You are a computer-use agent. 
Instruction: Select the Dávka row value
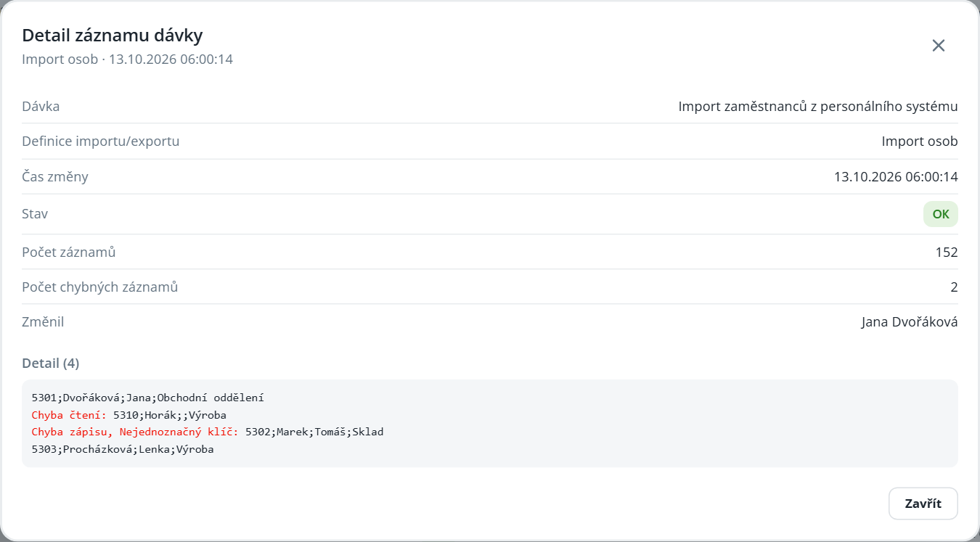818,107
